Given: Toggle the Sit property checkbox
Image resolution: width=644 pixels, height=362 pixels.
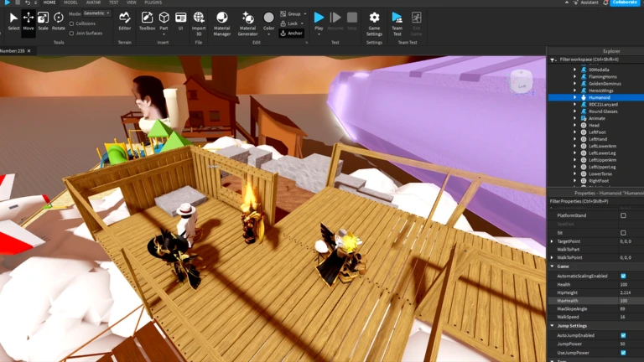Looking at the screenshot, I should [623, 233].
